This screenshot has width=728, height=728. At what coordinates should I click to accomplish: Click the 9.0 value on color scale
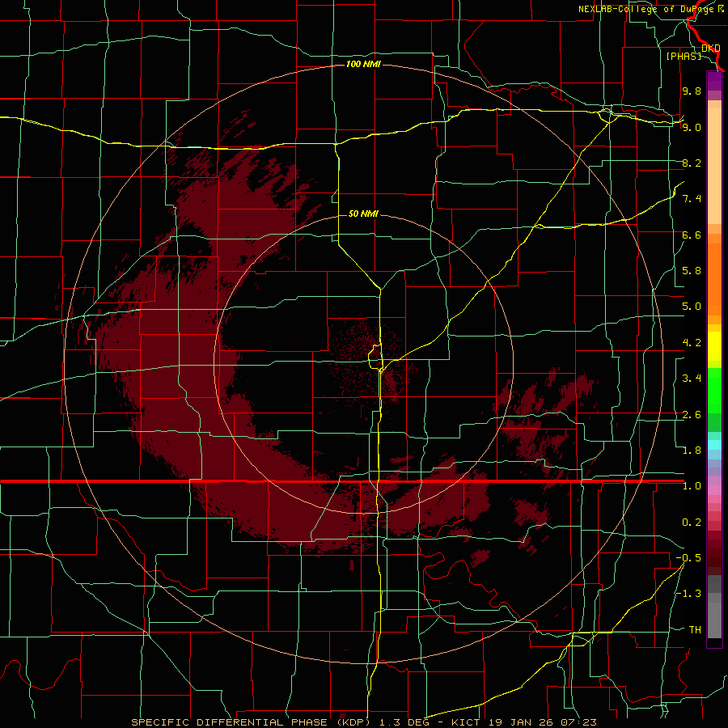point(692,127)
